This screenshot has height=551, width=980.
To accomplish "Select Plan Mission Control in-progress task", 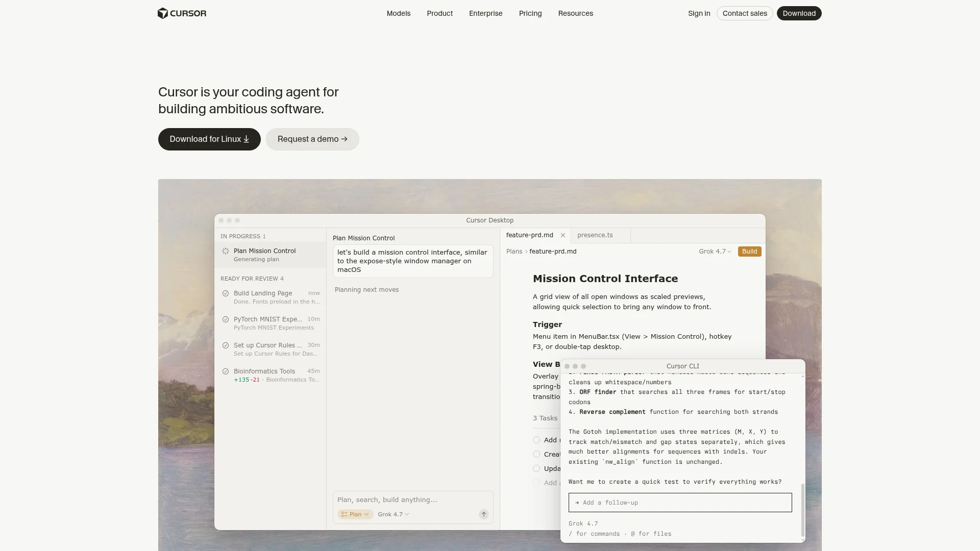I will 271,255.
